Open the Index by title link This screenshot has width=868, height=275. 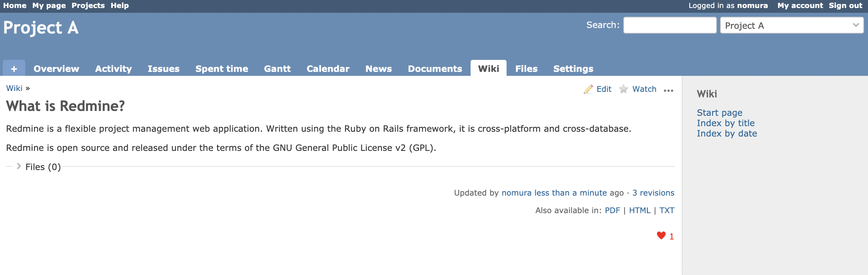pos(726,123)
